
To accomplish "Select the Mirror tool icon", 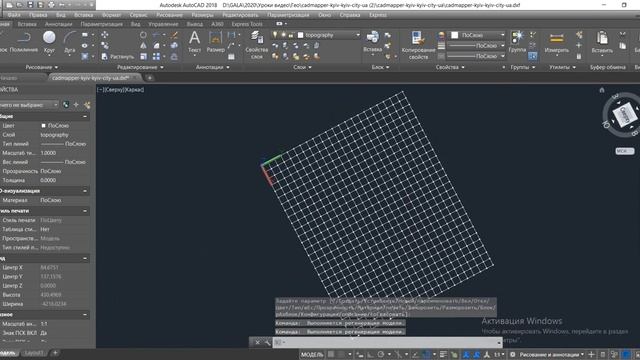I will click(143, 46).
